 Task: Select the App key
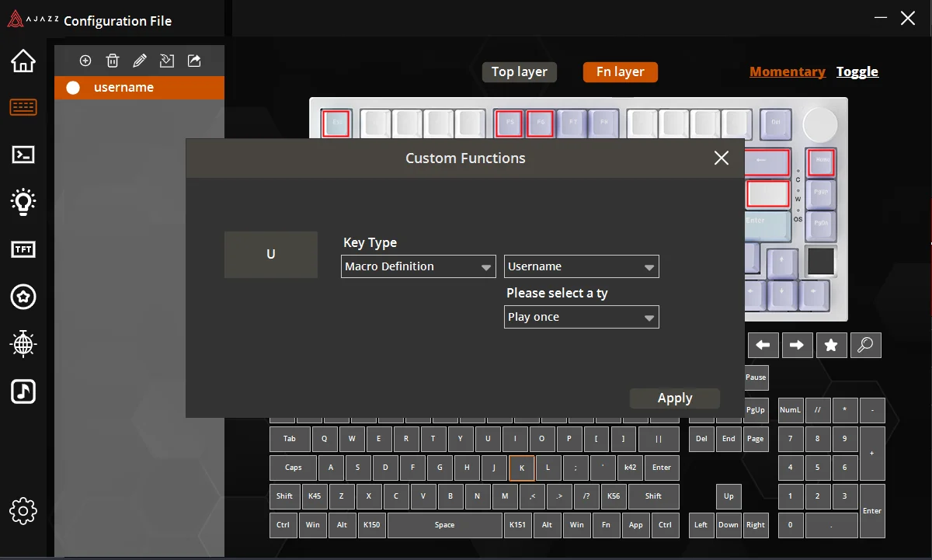636,525
